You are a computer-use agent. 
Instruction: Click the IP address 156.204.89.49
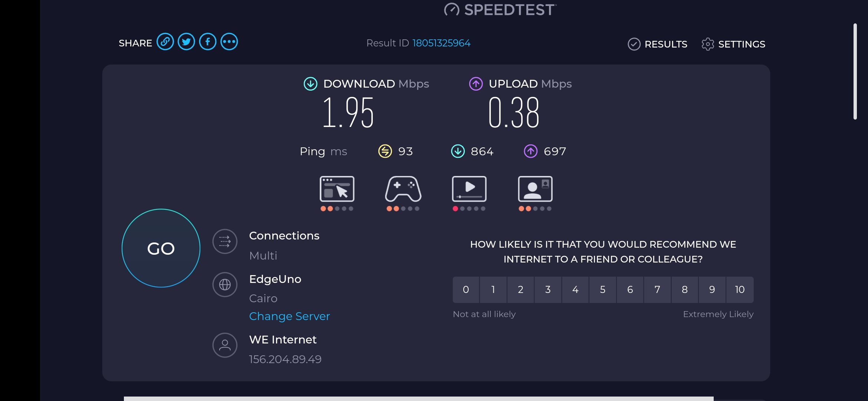coord(285,359)
